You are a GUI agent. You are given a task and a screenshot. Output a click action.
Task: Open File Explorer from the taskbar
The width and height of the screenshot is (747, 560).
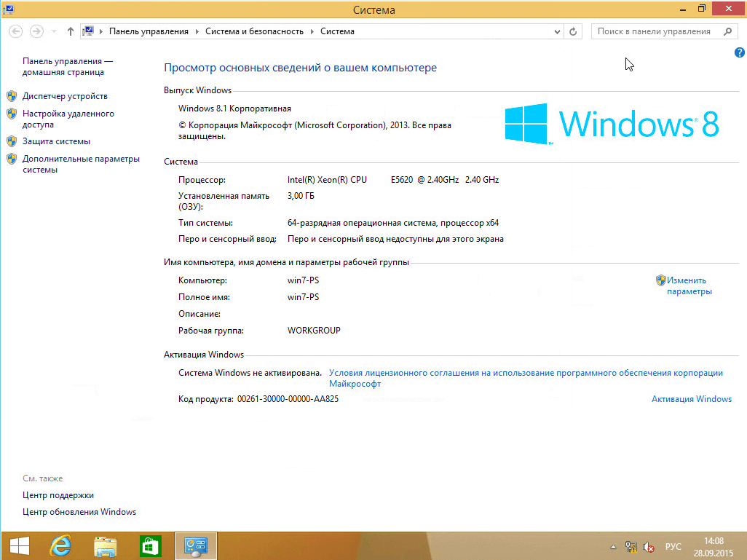pyautogui.click(x=106, y=546)
